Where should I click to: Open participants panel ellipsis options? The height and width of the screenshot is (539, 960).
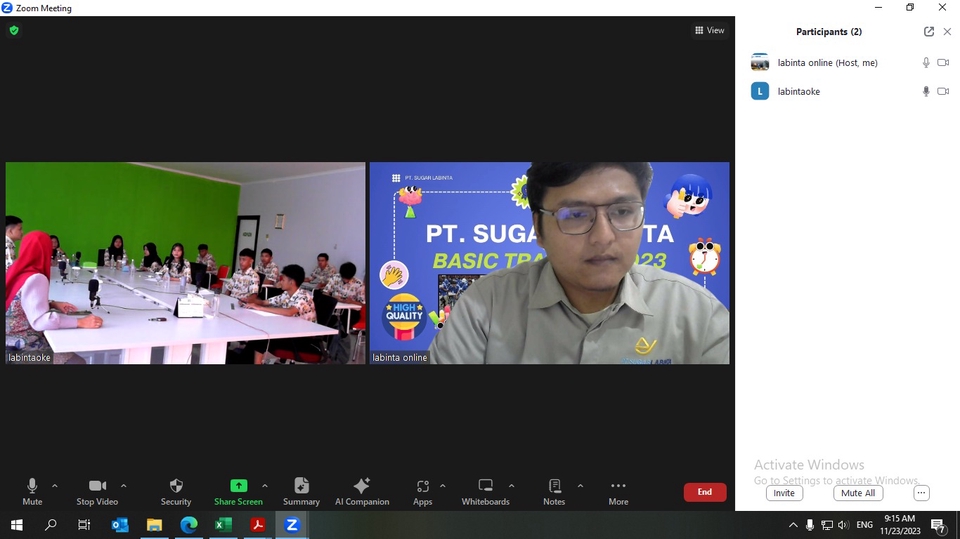pos(921,493)
